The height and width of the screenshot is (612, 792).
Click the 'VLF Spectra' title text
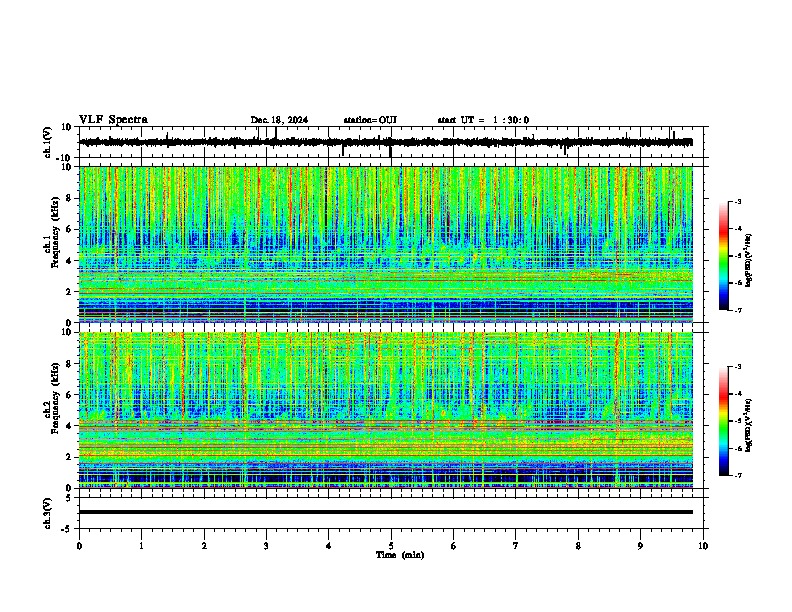[x=113, y=120]
